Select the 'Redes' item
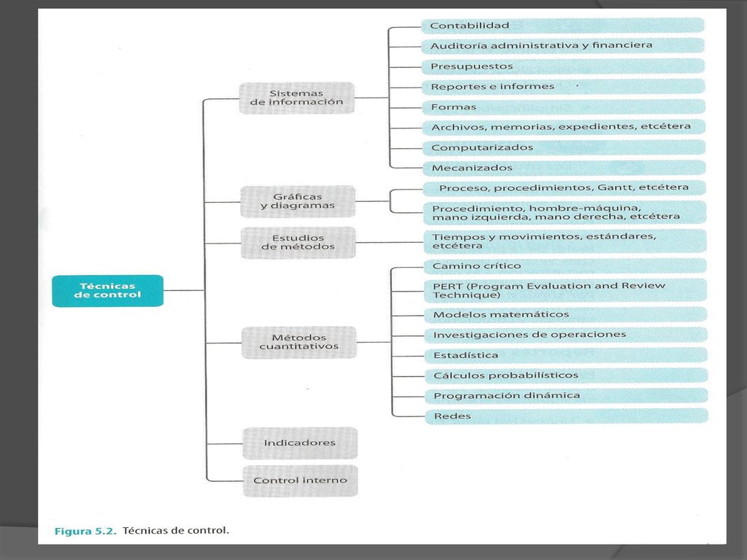747x560 pixels. [566, 416]
